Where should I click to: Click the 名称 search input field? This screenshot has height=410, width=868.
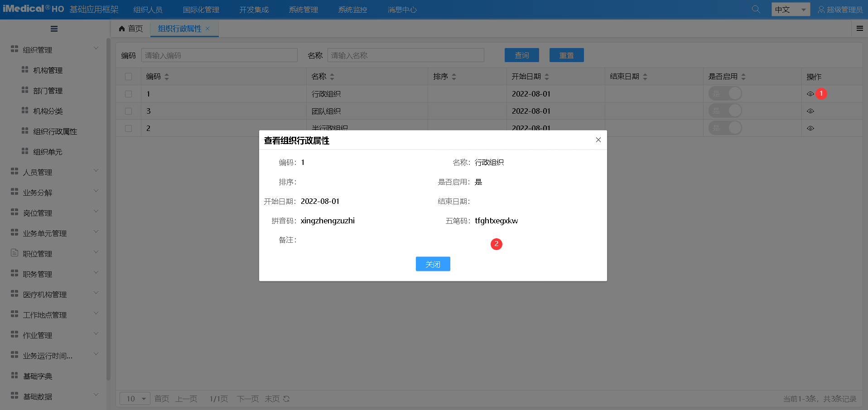[405, 55]
